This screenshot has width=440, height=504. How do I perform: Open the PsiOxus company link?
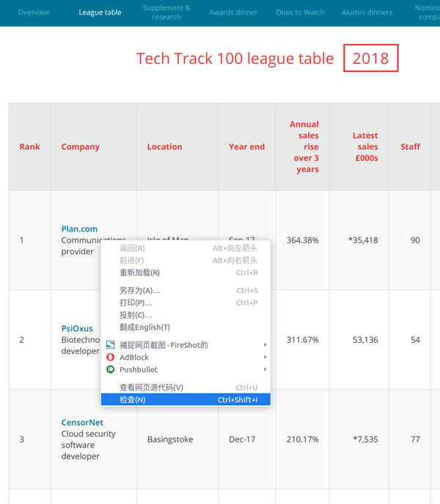pos(77,328)
